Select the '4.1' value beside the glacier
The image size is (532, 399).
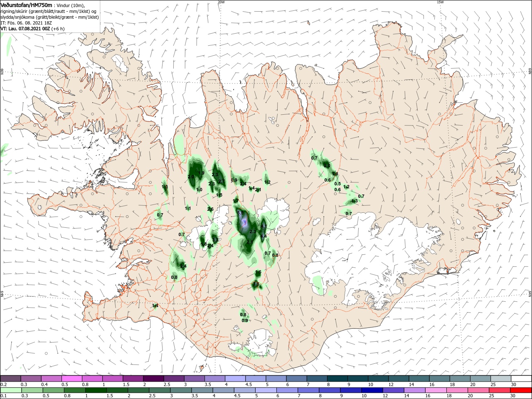click(264, 226)
